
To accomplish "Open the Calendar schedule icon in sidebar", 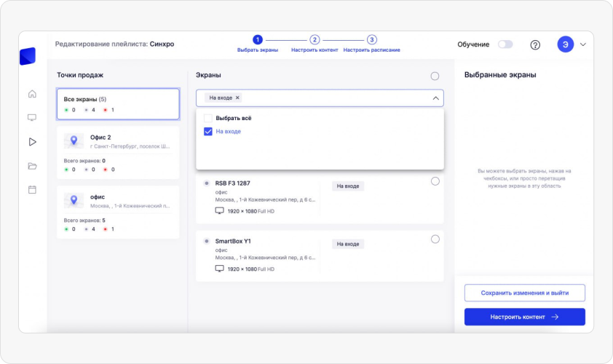I will pyautogui.click(x=32, y=189).
